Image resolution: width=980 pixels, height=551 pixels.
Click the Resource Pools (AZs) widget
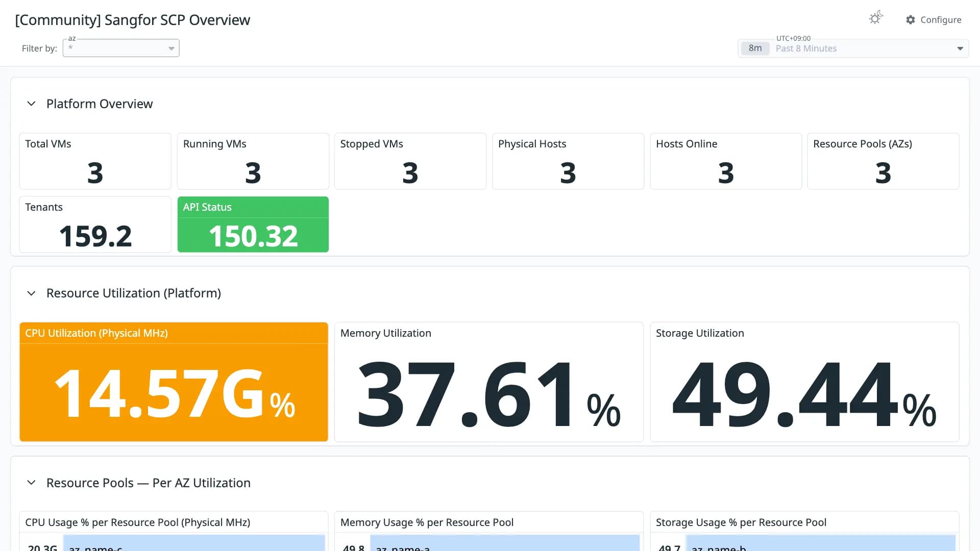pyautogui.click(x=883, y=161)
